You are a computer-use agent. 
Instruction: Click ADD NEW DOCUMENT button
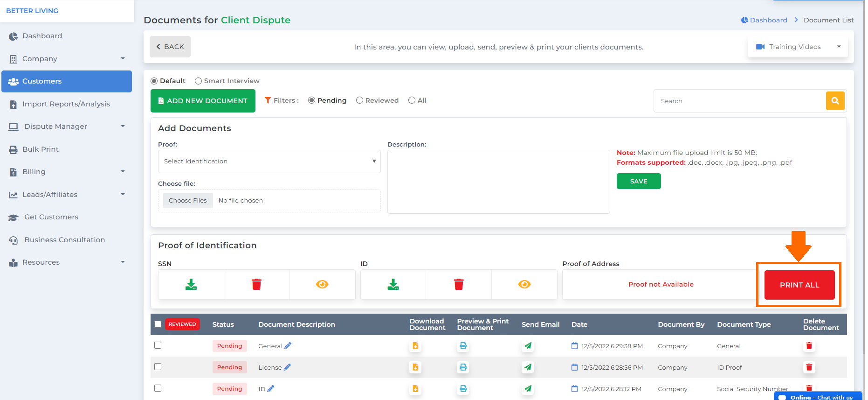203,101
